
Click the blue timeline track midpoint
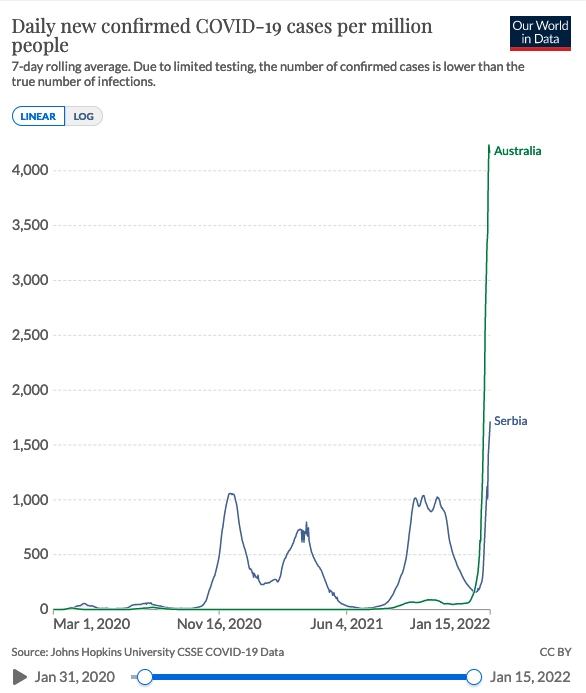[309, 677]
